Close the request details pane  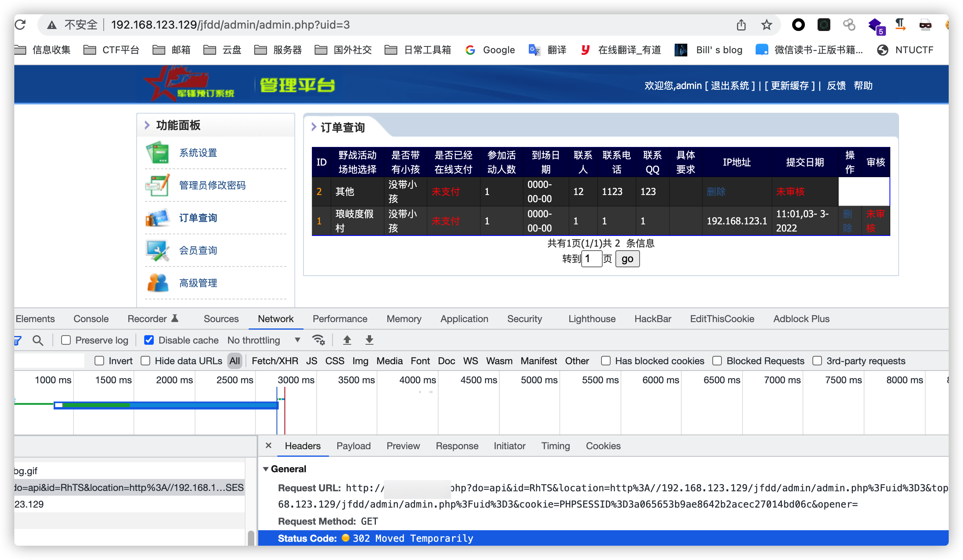269,446
